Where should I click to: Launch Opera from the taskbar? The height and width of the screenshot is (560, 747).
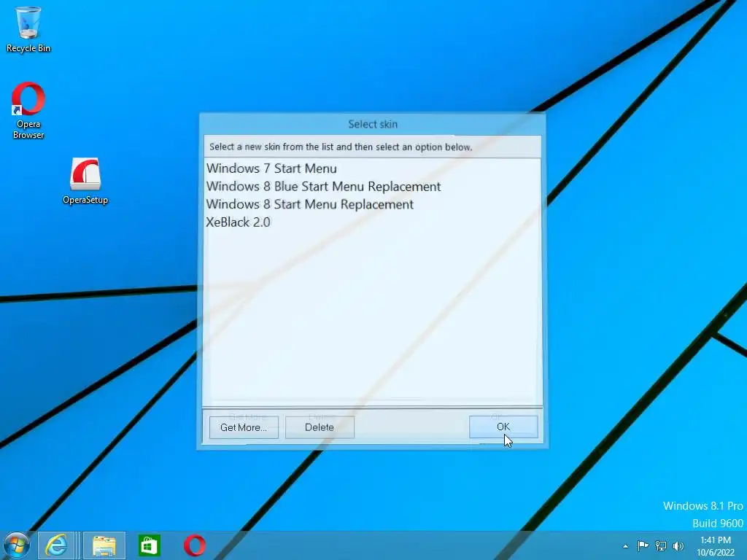[x=194, y=545]
